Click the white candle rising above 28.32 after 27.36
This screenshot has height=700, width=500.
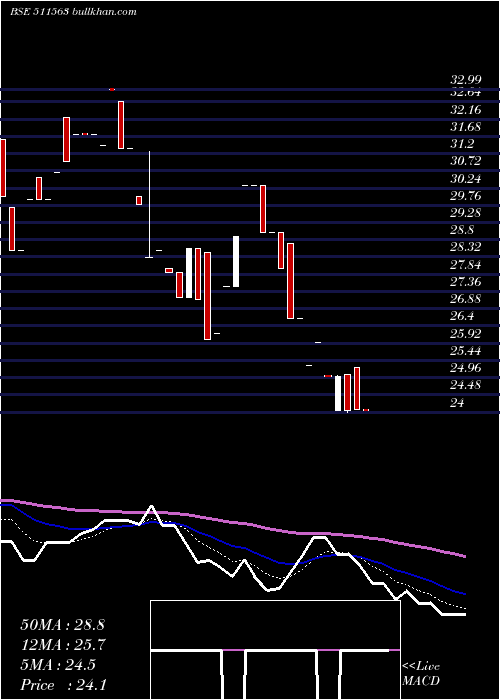(236, 262)
